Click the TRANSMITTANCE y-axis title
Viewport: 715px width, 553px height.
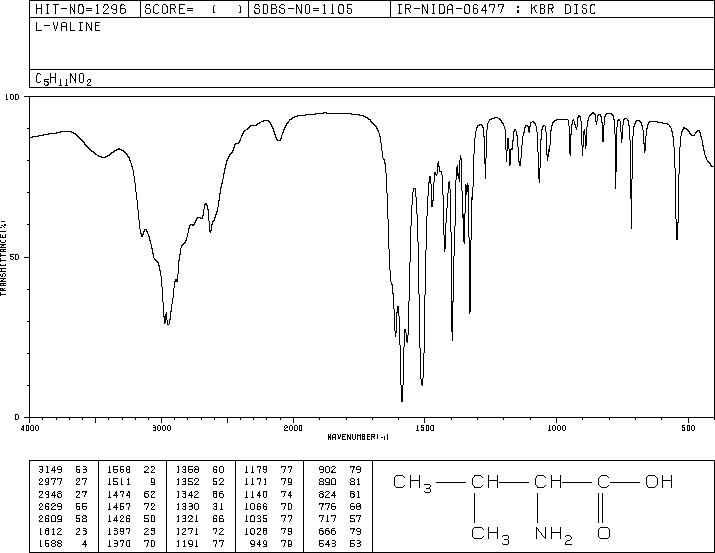point(3,258)
